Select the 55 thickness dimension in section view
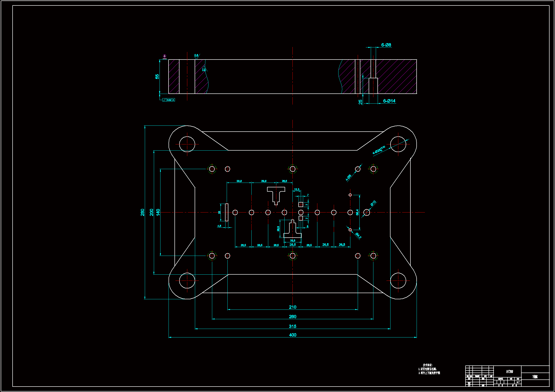 [157, 77]
